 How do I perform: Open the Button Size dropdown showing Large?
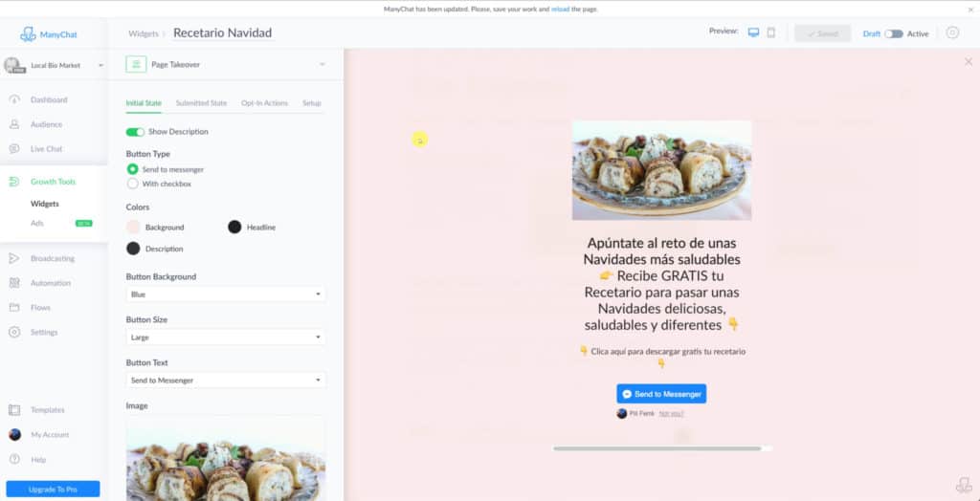click(x=226, y=338)
